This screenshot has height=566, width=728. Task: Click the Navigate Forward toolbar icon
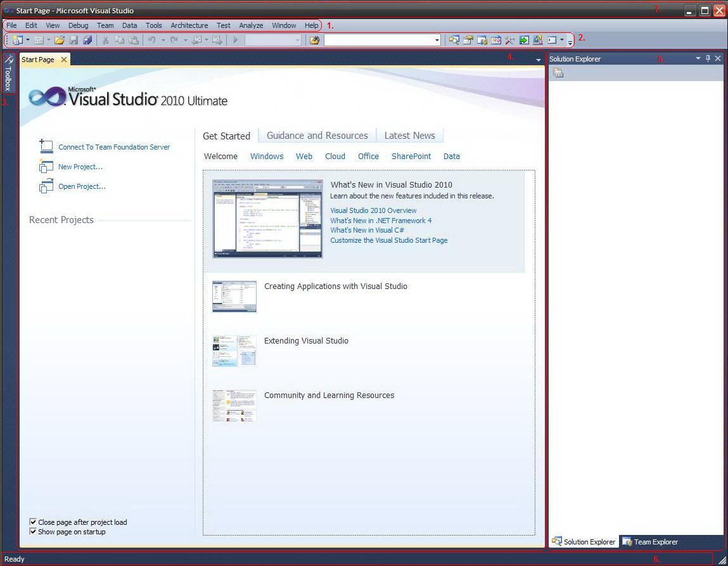point(217,41)
